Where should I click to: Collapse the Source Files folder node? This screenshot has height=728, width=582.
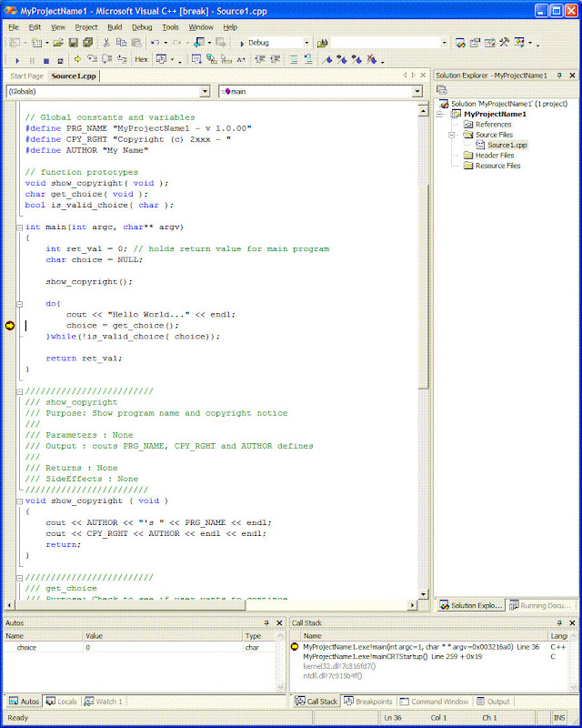click(x=451, y=135)
